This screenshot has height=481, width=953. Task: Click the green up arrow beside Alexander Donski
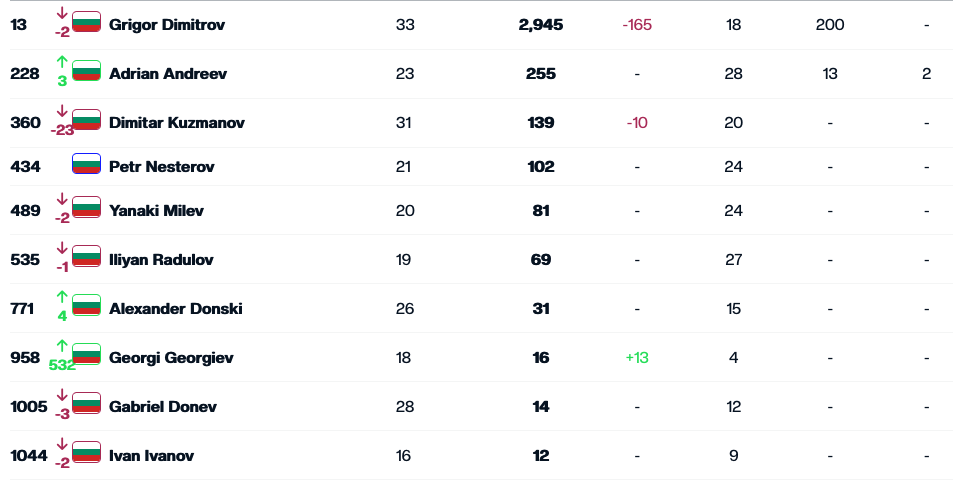click(62, 297)
